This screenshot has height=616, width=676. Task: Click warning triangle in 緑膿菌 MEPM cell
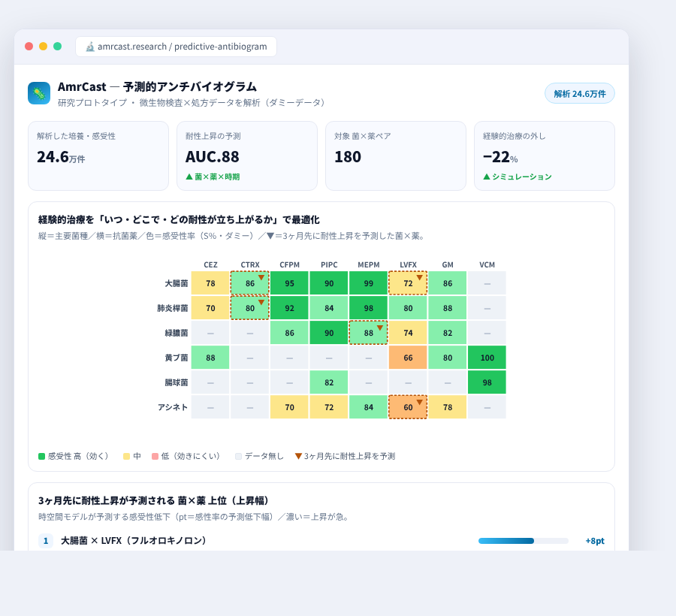click(x=380, y=328)
